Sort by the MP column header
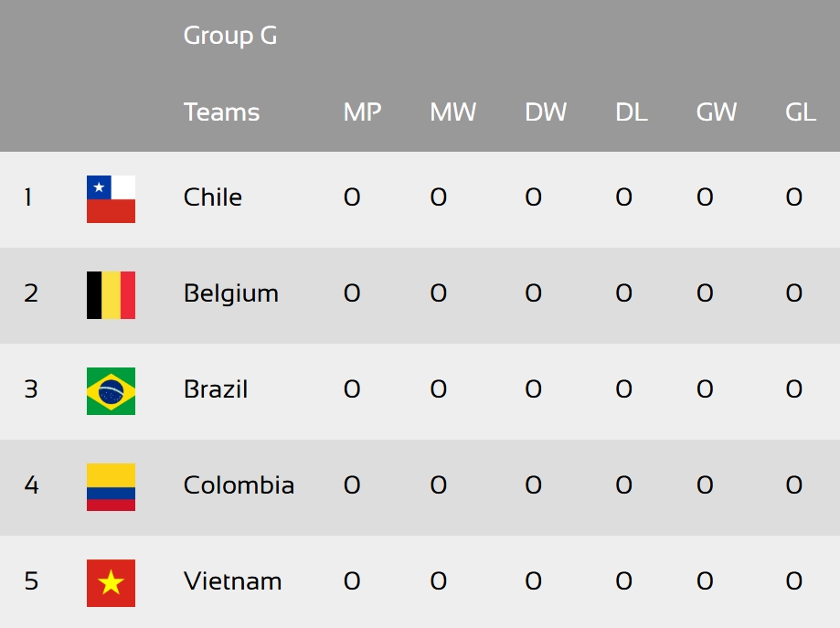The width and height of the screenshot is (840, 628). tap(362, 112)
